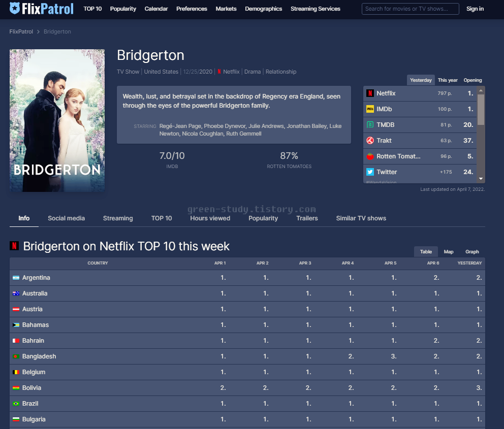Switch to the Social media tab
The image size is (504, 429).
pyautogui.click(x=66, y=218)
